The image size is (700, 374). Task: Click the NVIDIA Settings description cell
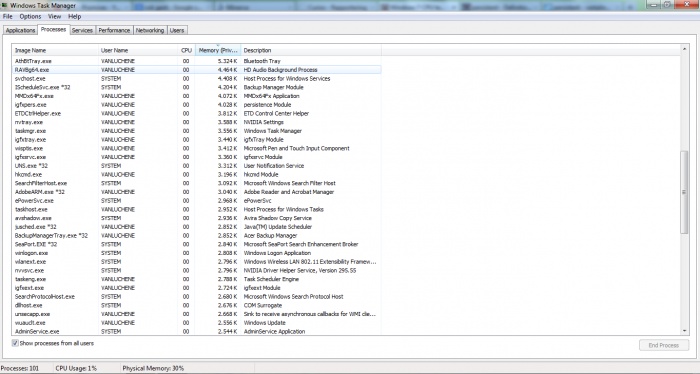263,122
